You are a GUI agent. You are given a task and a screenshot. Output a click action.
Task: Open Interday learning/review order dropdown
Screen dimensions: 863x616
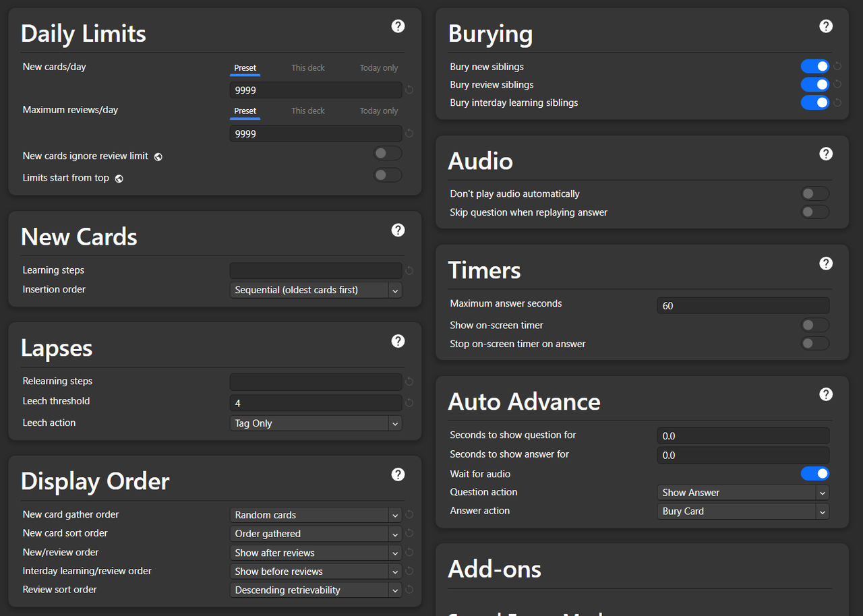tap(316, 572)
